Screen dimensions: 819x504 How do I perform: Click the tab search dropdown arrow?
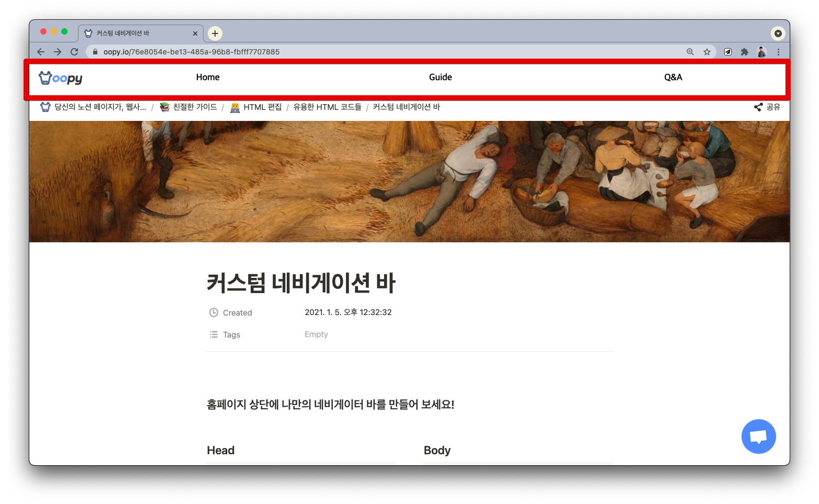778,33
